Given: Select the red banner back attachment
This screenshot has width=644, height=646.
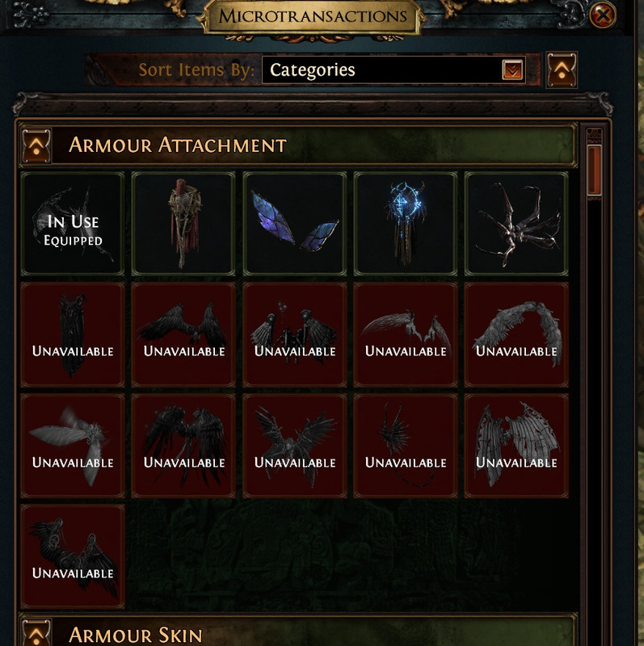Looking at the screenshot, I should 183,224.
